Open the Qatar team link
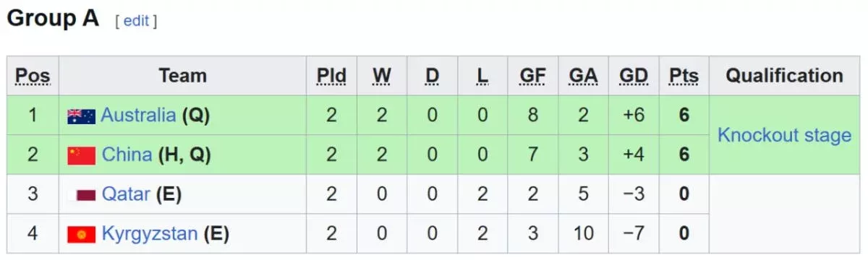The image size is (868, 260). (126, 194)
